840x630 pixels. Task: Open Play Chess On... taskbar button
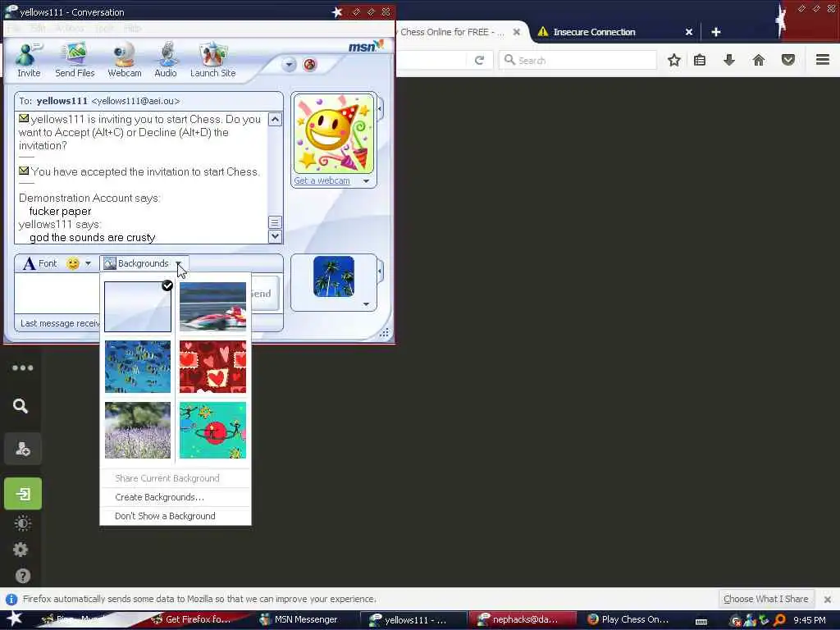628,619
